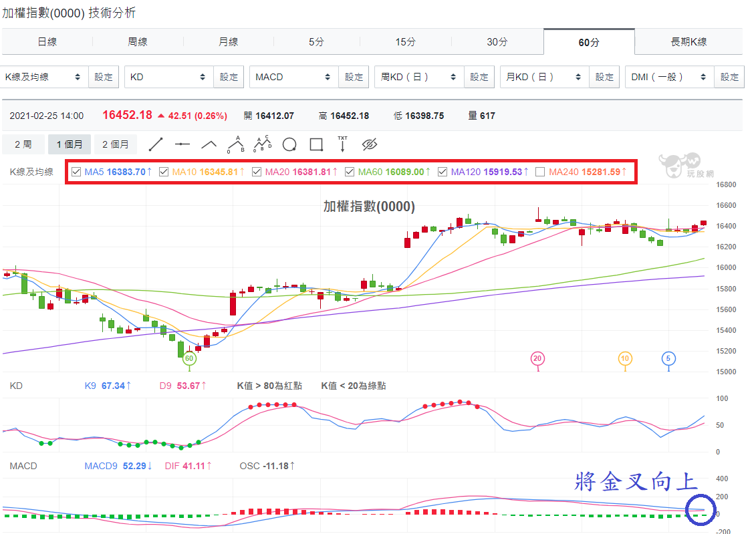This screenshot has height=534, width=756.
Task: Switch to the 月線 tab
Action: pos(228,42)
